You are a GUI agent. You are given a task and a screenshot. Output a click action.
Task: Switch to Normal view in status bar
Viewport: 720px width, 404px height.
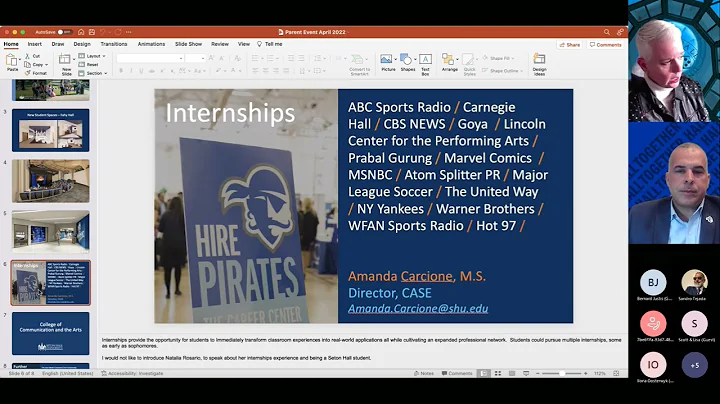(484, 374)
